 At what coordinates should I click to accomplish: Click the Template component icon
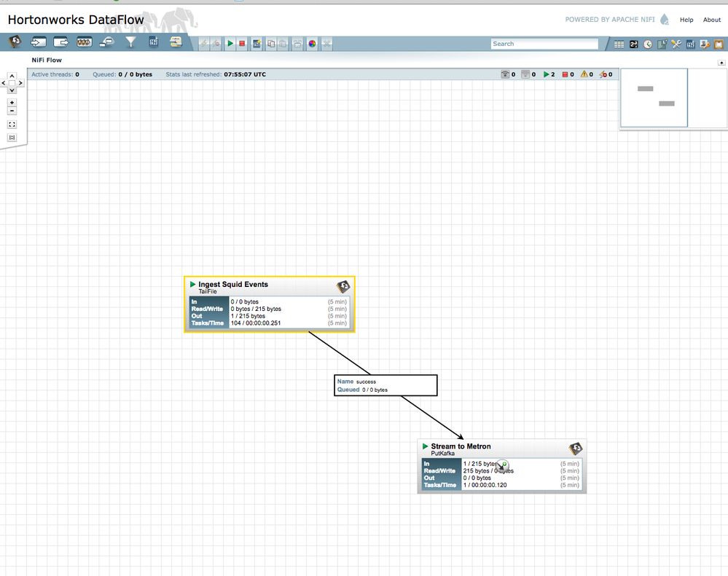[x=153, y=42]
